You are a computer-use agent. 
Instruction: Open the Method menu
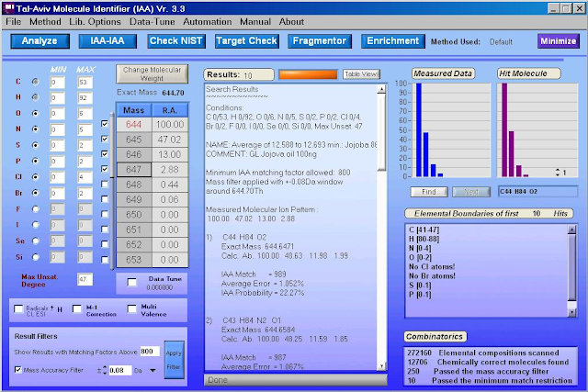(x=45, y=22)
